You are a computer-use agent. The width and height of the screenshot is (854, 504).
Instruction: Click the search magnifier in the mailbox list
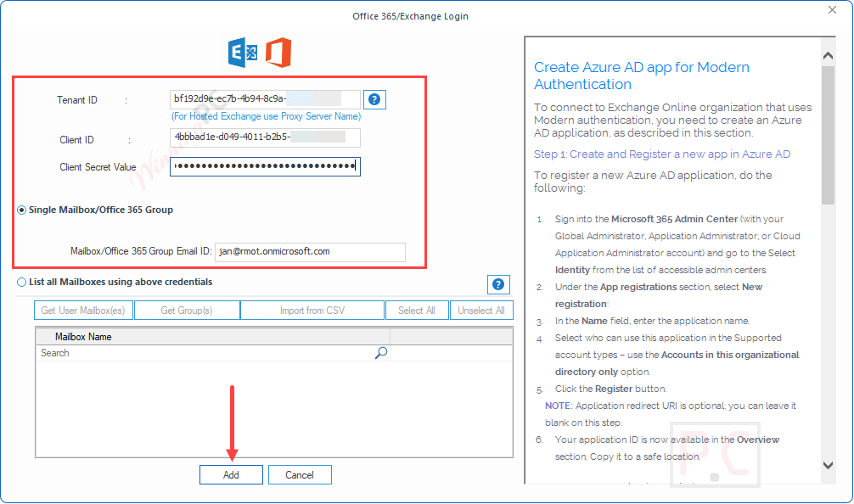point(381,352)
